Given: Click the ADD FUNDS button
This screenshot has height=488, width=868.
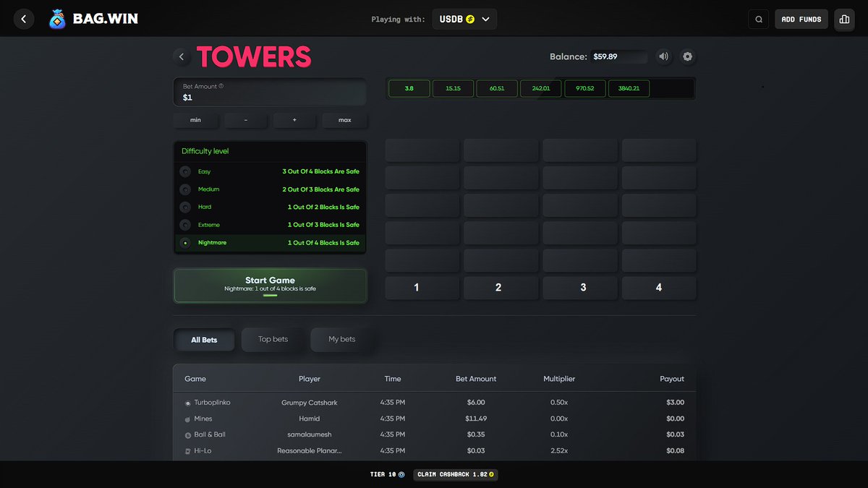Looking at the screenshot, I should coord(801,19).
